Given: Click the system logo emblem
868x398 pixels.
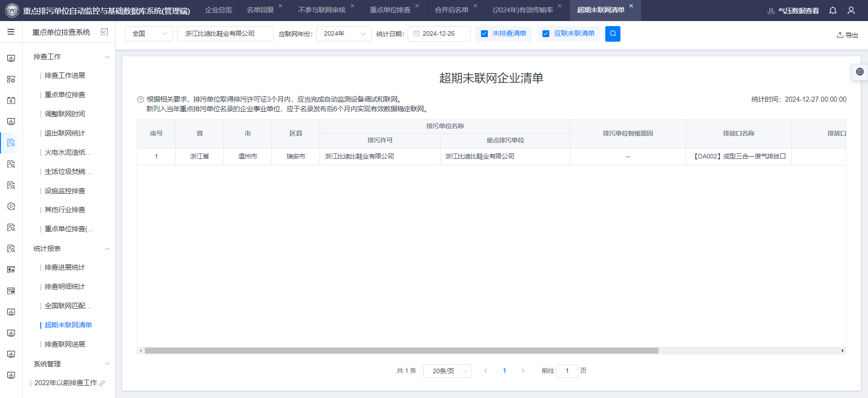Looking at the screenshot, I should click(x=12, y=11).
